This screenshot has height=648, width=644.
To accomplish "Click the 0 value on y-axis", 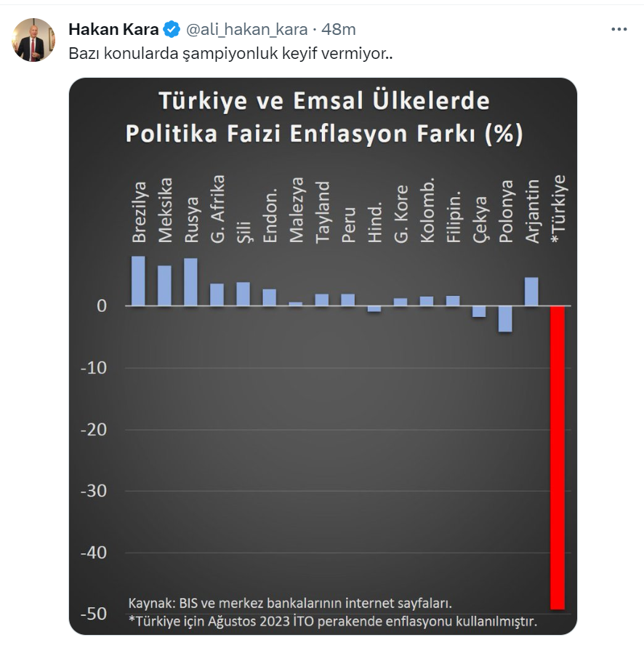I will click(102, 306).
